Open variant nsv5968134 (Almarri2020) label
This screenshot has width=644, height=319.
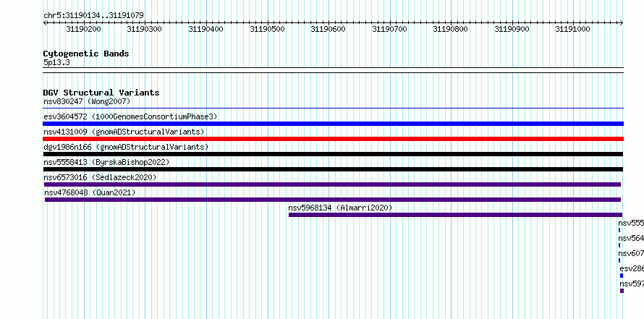pyautogui.click(x=340, y=208)
